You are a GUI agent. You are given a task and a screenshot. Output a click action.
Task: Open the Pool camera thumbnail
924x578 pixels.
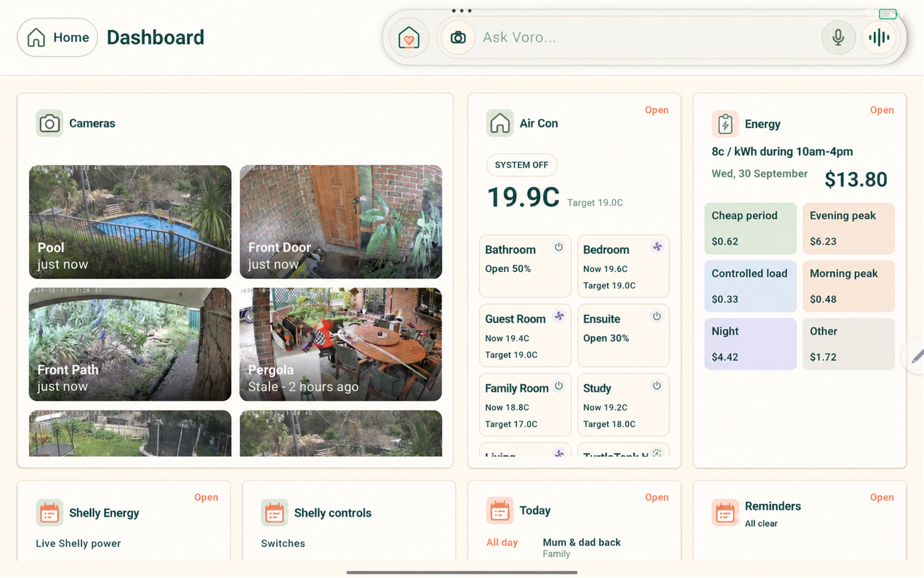point(130,222)
